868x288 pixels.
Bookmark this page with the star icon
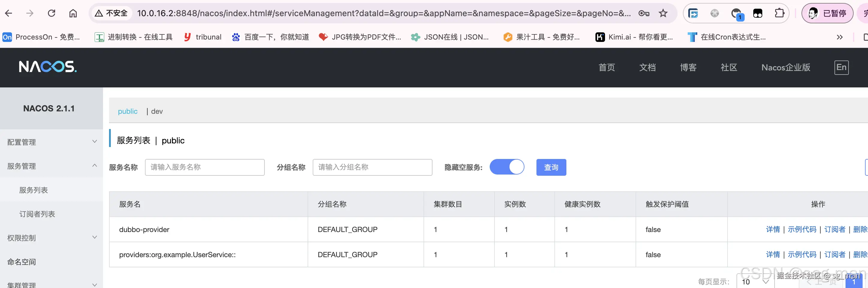pyautogui.click(x=663, y=13)
